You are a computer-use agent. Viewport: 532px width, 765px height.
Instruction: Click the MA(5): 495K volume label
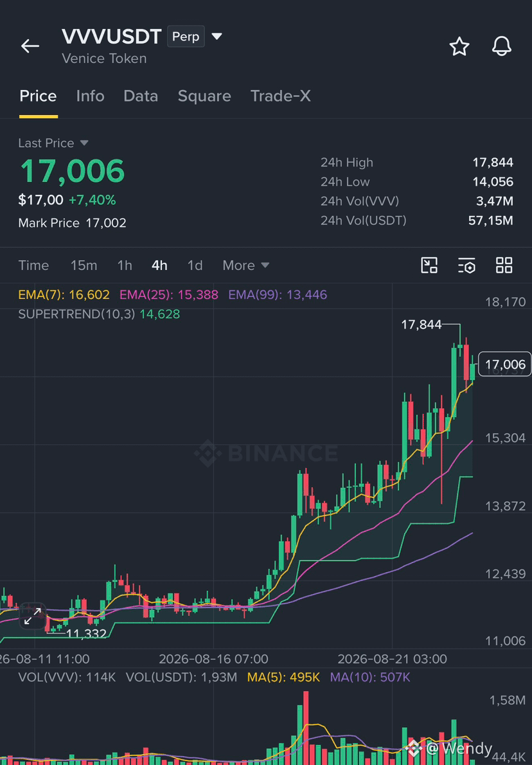(283, 677)
